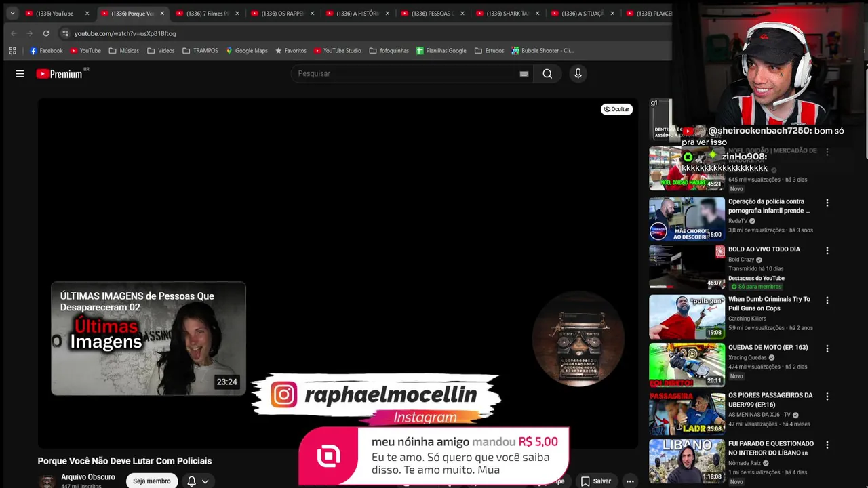Click video title 'Porque Você Não Deve Lutar'

point(125,461)
